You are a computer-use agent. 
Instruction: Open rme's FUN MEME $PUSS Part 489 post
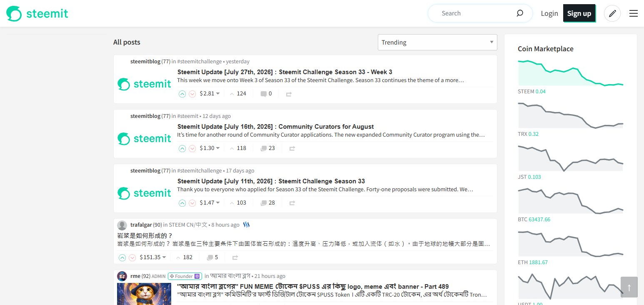click(x=313, y=287)
